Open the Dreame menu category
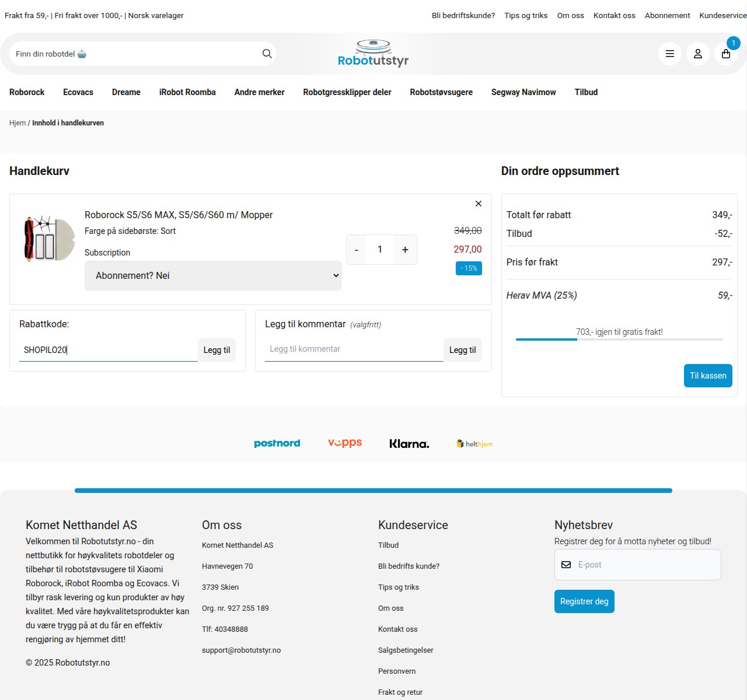747x700 pixels. click(126, 92)
